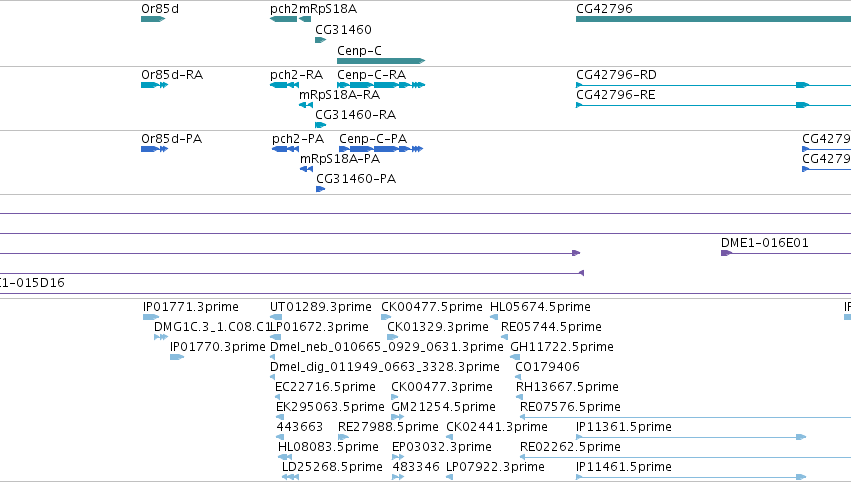Click EST IP11461.5prime
Screen dimensions: 851x482
(624, 468)
